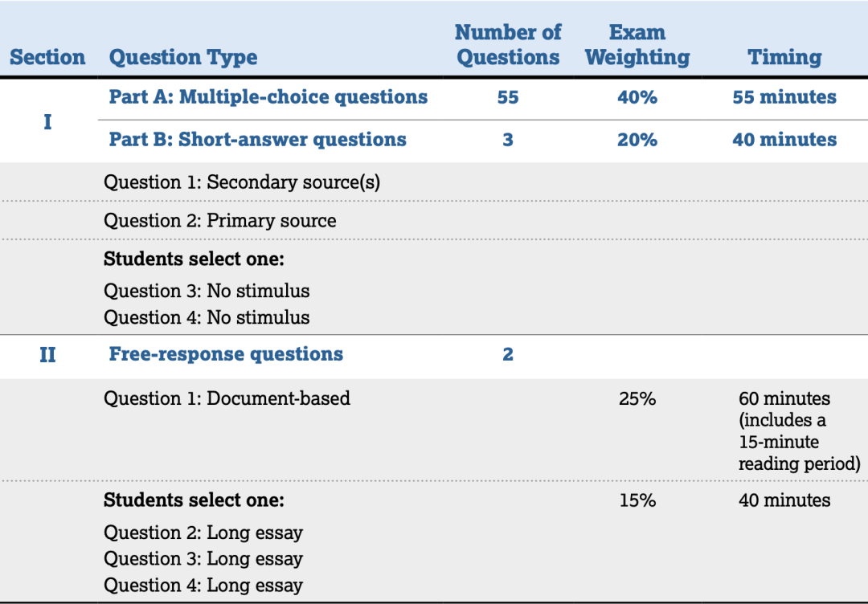Click the 40% exam weighting value
Viewport: 868px width, 604px height.
coord(637,97)
